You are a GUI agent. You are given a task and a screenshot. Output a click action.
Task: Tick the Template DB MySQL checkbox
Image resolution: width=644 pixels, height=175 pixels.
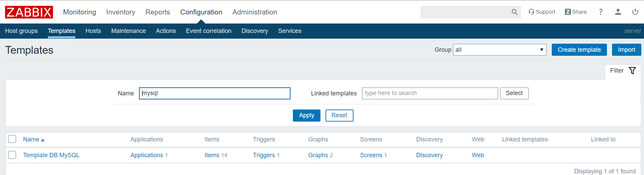click(x=12, y=155)
